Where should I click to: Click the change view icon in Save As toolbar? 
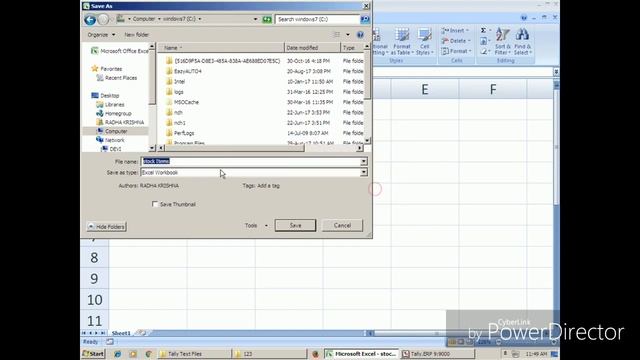337,35
